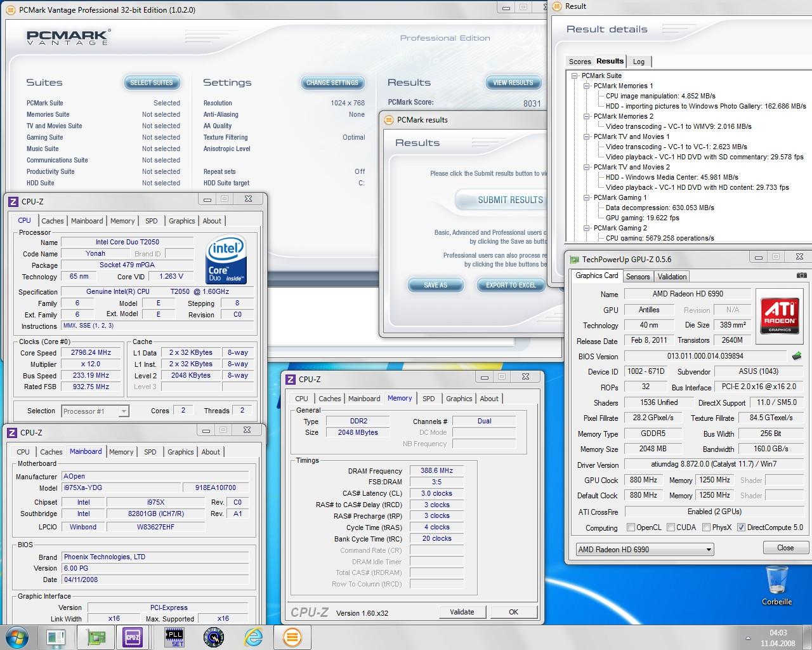Screen dimensions: 812x650
Task: Launch Internet Explorer from the taskbar
Action: pyautogui.click(x=253, y=637)
